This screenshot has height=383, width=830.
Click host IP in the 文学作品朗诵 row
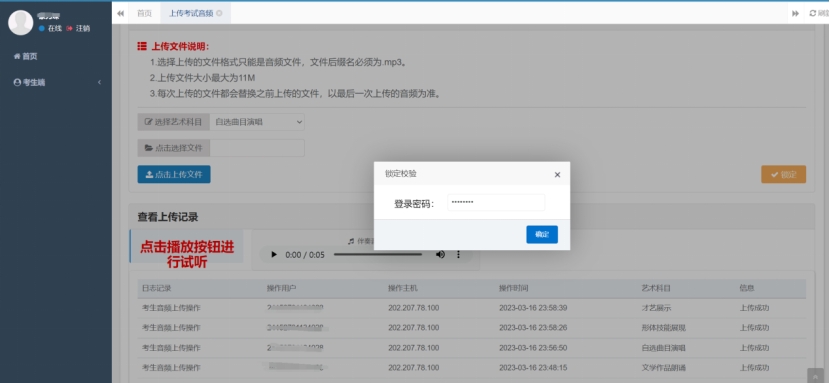[413, 367]
